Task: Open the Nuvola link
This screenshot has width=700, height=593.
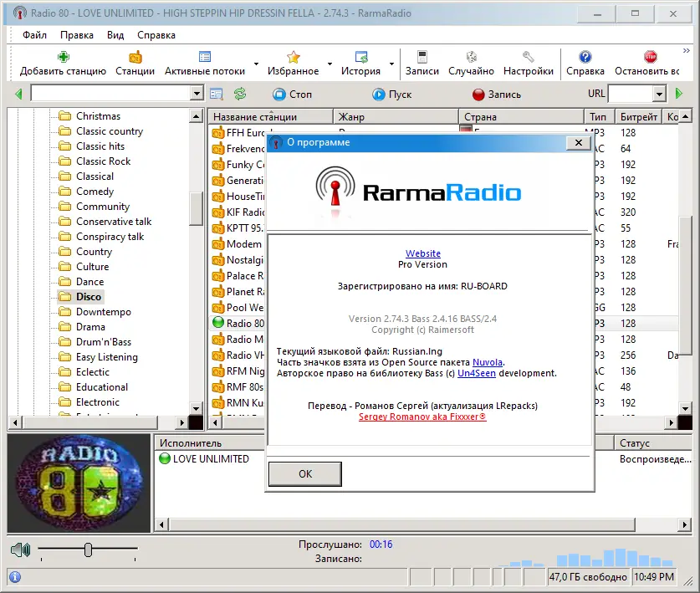Action: pyautogui.click(x=487, y=362)
